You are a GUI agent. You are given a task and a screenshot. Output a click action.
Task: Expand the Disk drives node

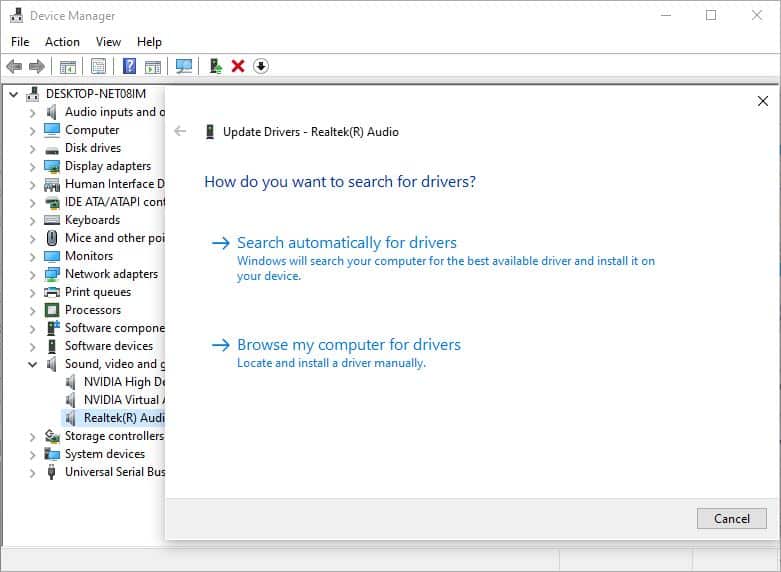32,148
